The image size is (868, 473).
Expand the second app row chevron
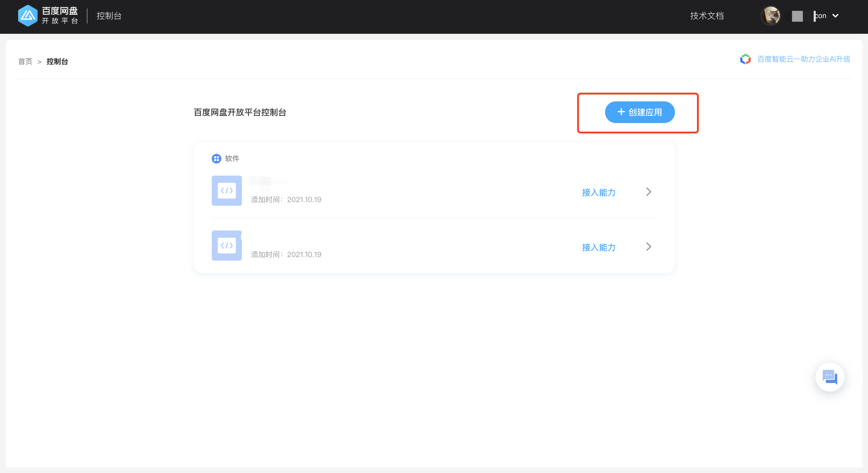[x=649, y=247]
